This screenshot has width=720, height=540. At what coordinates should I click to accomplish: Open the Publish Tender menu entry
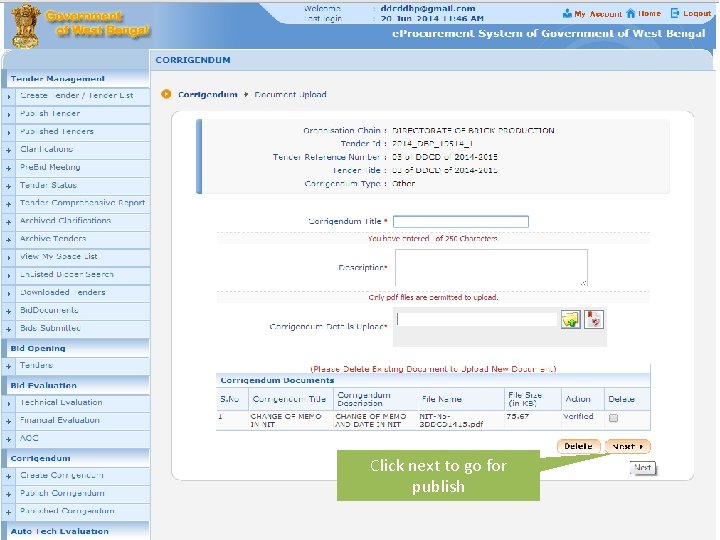(x=50, y=113)
